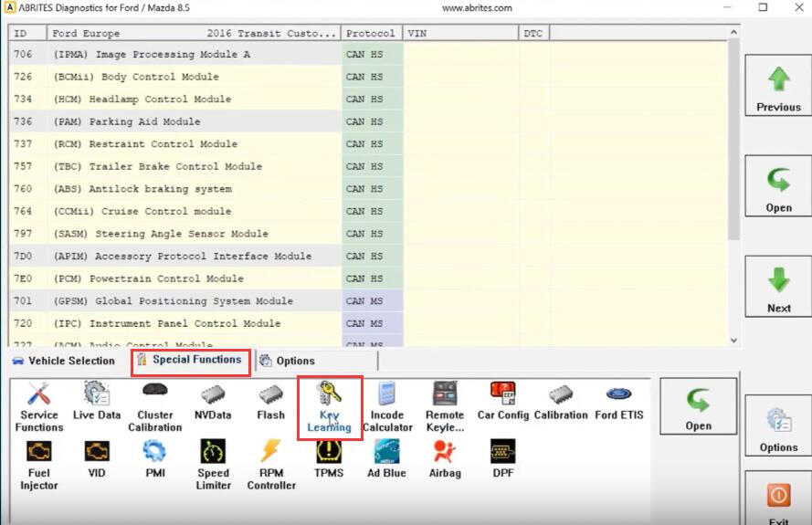Switch to the Vehicle Selection tab
The width and height of the screenshot is (812, 525).
(x=64, y=361)
